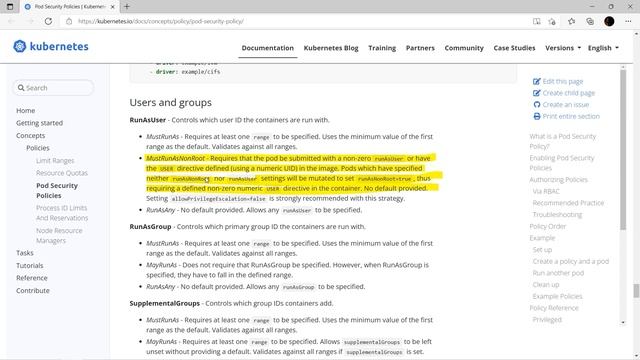The image size is (640, 360).
Task: Click the site info lock icon in address bar
Action: tap(69, 21)
